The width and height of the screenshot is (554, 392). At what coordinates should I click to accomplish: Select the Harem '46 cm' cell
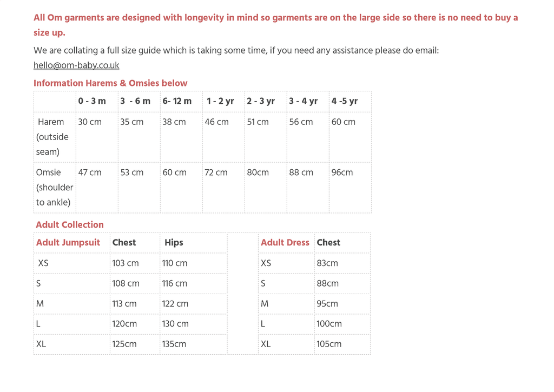click(216, 122)
